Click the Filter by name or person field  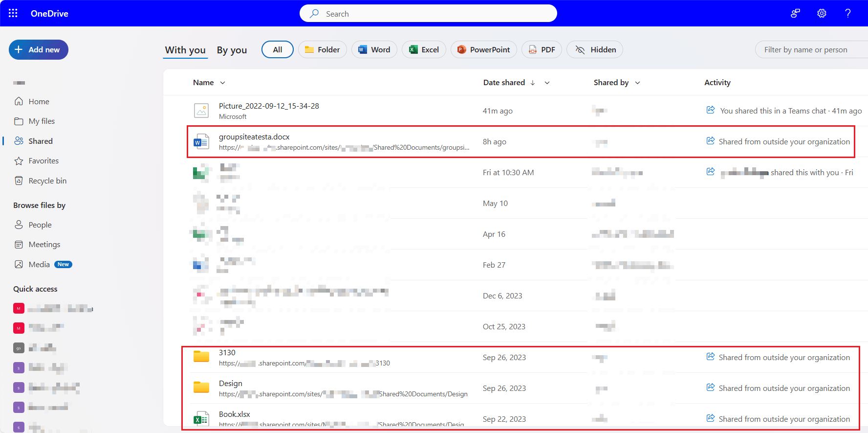point(811,49)
